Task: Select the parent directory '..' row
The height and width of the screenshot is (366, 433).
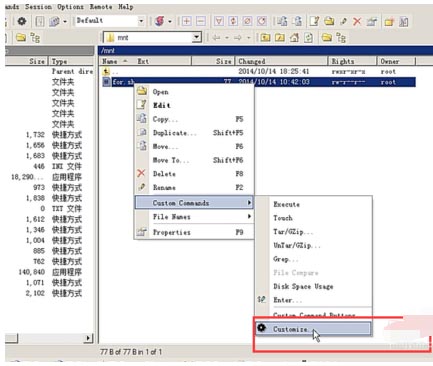Action: coord(259,71)
